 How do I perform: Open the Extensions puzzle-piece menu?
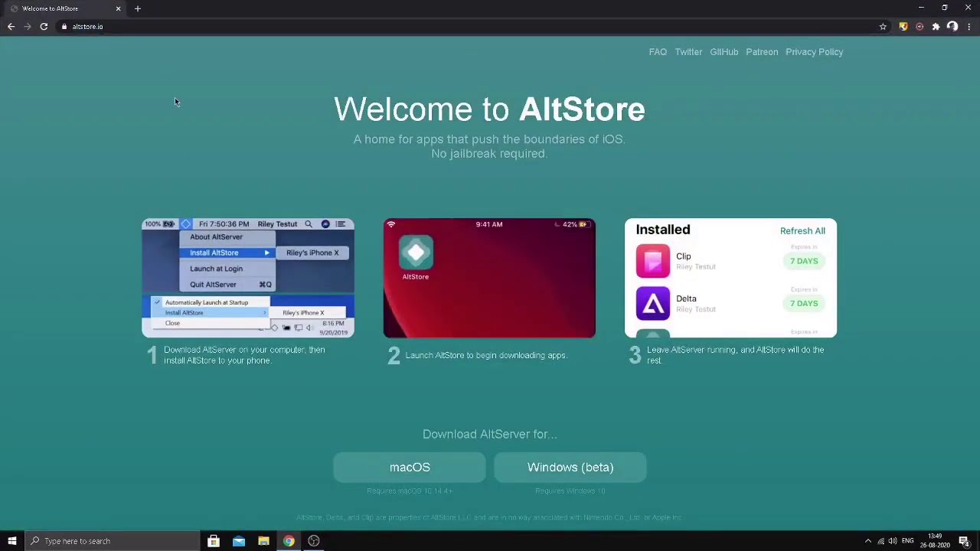936,27
